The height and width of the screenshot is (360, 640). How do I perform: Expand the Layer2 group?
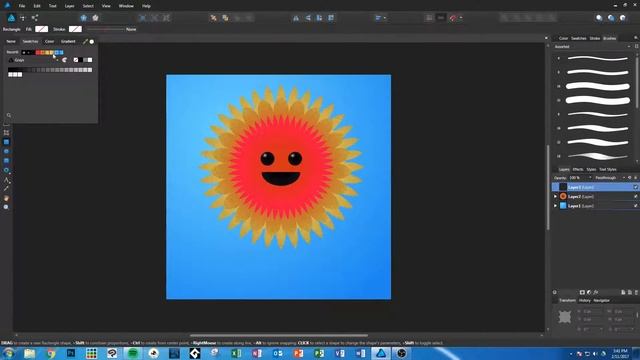point(555,196)
